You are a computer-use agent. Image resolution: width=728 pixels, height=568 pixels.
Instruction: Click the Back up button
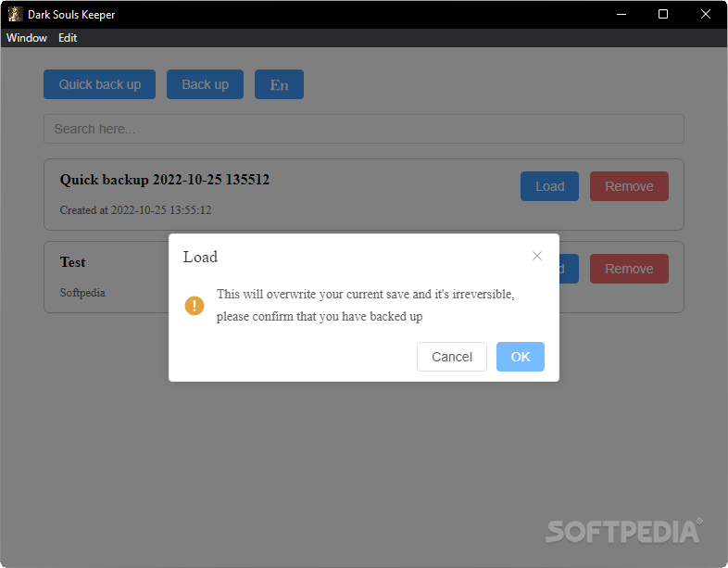pyautogui.click(x=206, y=84)
